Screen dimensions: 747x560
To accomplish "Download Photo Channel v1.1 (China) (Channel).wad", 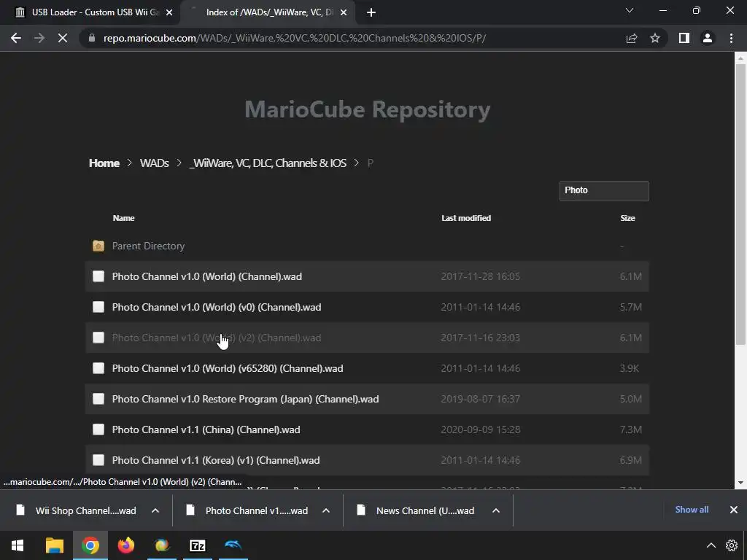I will [206, 429].
